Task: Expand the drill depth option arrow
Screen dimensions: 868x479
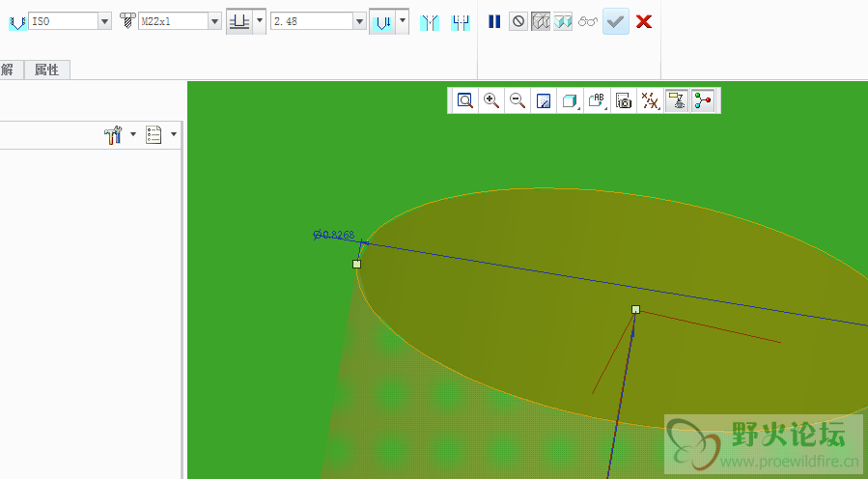Action: pos(260,20)
